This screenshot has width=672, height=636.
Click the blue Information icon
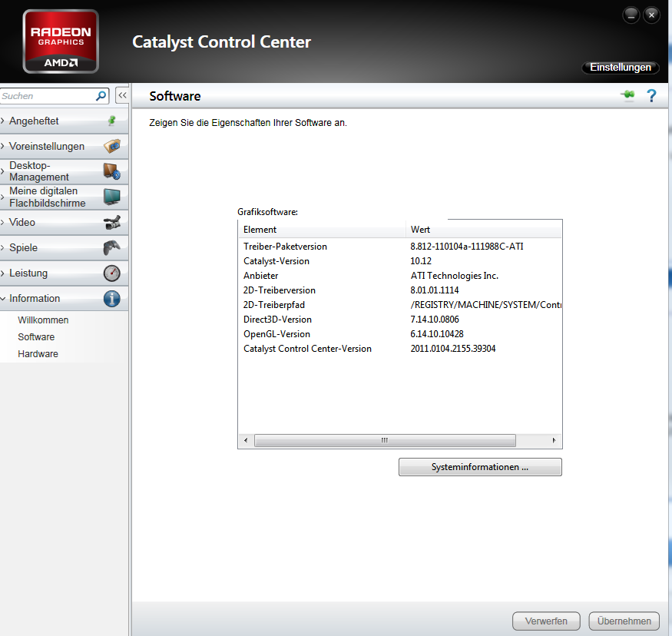pyautogui.click(x=112, y=298)
